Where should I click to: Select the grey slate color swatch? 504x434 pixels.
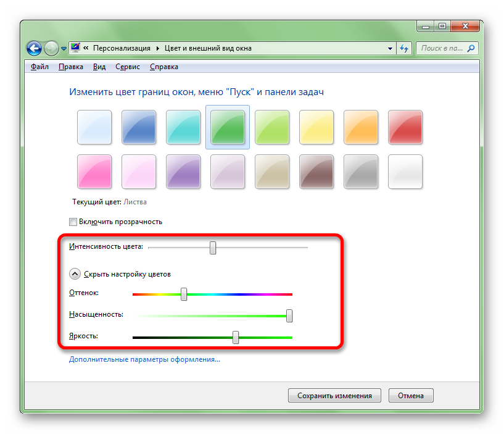pos(361,172)
